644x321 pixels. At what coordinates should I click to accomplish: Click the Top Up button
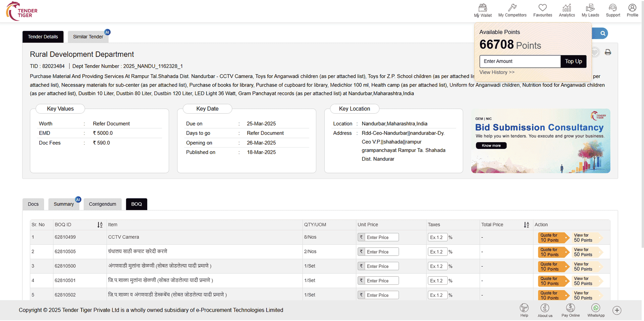click(x=573, y=61)
